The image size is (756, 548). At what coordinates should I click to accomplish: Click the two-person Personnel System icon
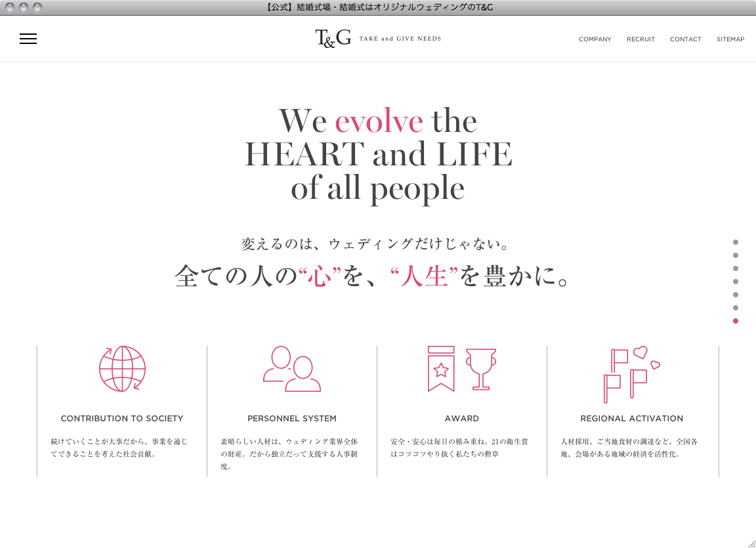292,369
